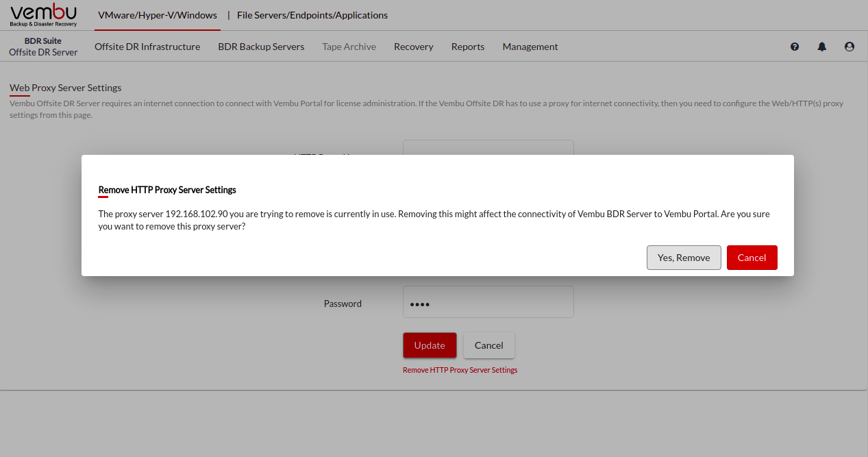Screen dimensions: 868x457
Task: Open the Management menu
Action: point(530,47)
